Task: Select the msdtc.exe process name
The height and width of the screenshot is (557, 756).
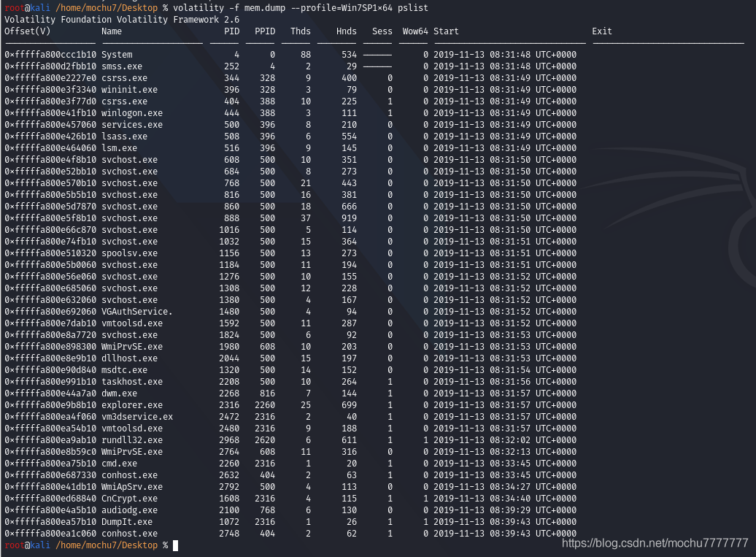Action: [124, 370]
